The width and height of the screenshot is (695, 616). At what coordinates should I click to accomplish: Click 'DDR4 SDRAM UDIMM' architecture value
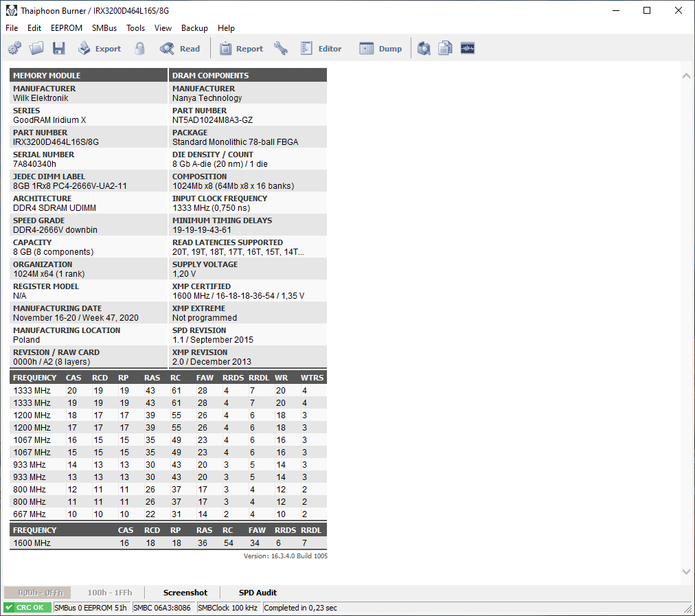(54, 208)
